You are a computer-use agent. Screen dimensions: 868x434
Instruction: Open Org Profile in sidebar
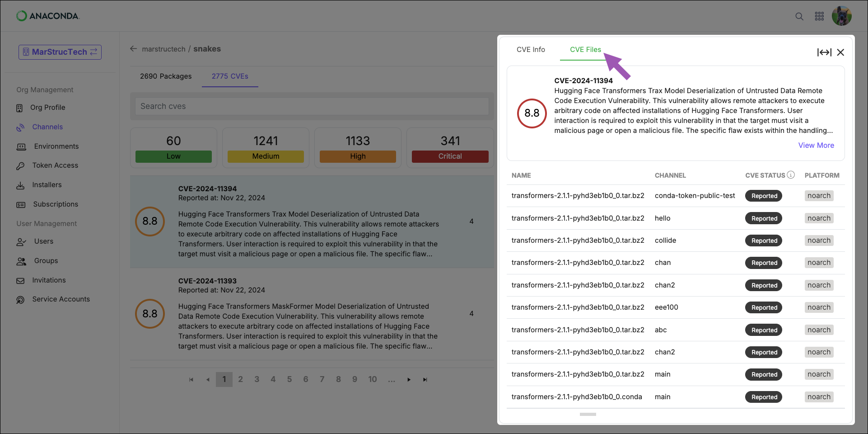click(x=47, y=108)
